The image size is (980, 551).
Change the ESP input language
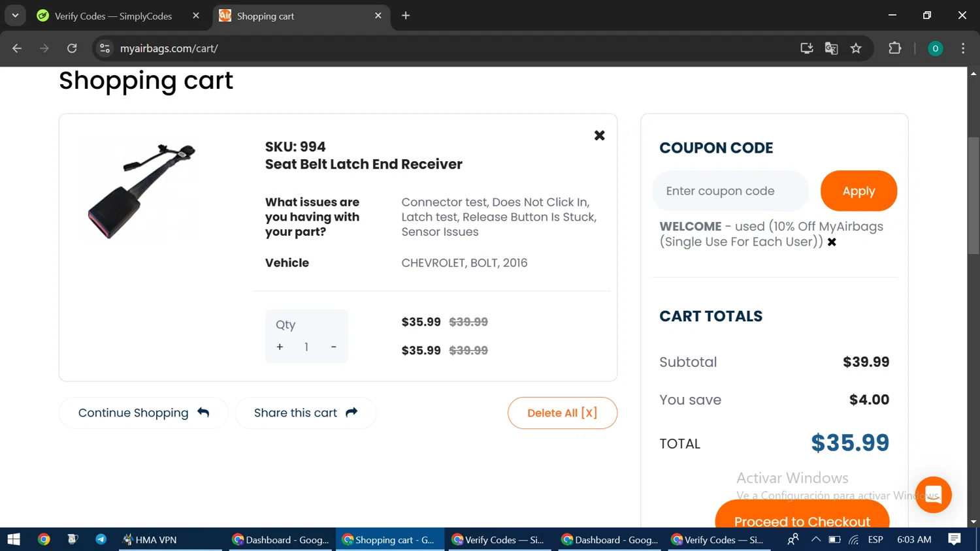point(875,539)
